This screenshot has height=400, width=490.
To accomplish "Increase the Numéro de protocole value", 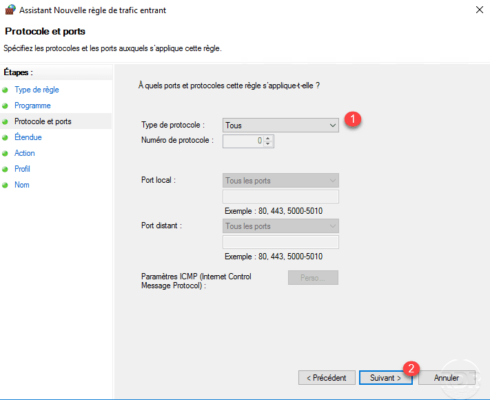I will [x=268, y=138].
